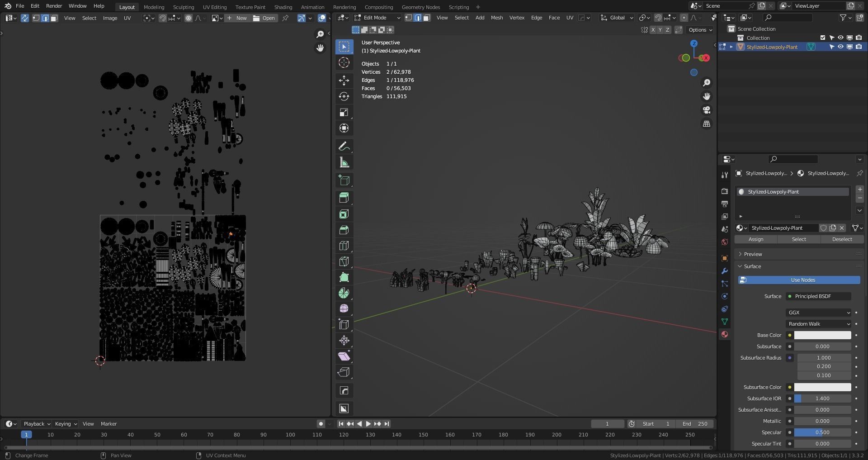Open the GGX distribution dropdown
868x460 pixels.
tap(818, 313)
